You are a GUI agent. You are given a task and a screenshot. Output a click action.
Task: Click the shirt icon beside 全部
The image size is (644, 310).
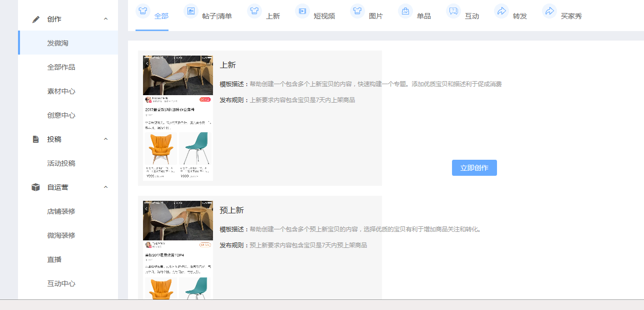click(x=143, y=11)
